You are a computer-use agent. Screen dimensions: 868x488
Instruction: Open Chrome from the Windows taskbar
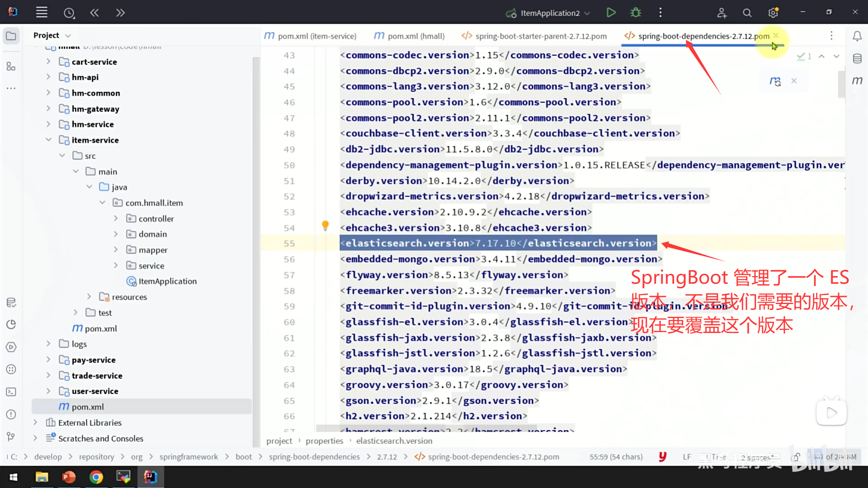[96, 477]
